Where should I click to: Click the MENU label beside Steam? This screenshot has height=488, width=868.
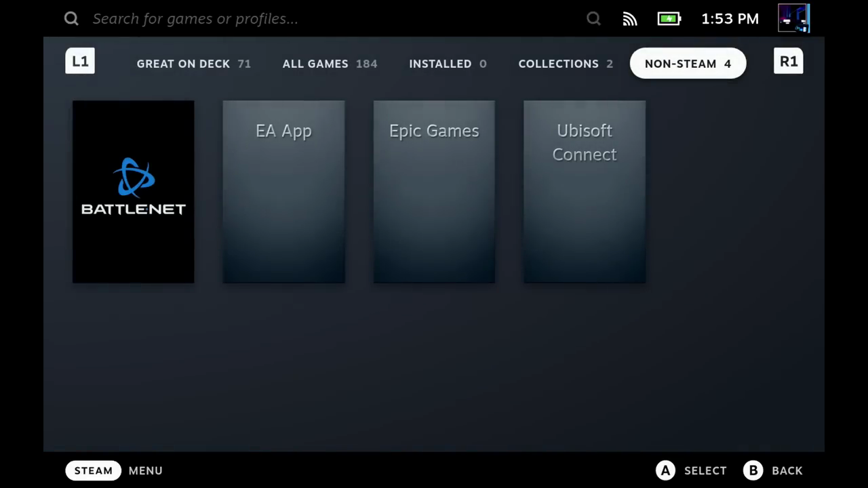click(145, 470)
